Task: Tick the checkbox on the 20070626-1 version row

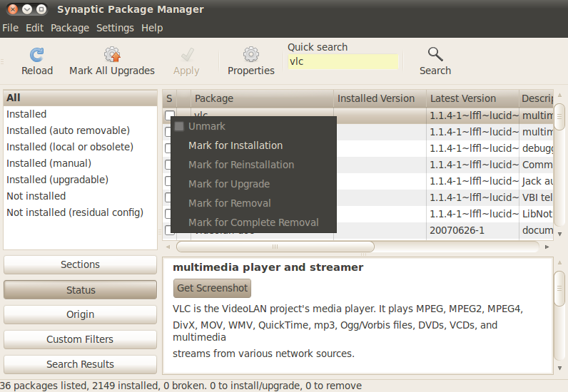Action: click(170, 230)
